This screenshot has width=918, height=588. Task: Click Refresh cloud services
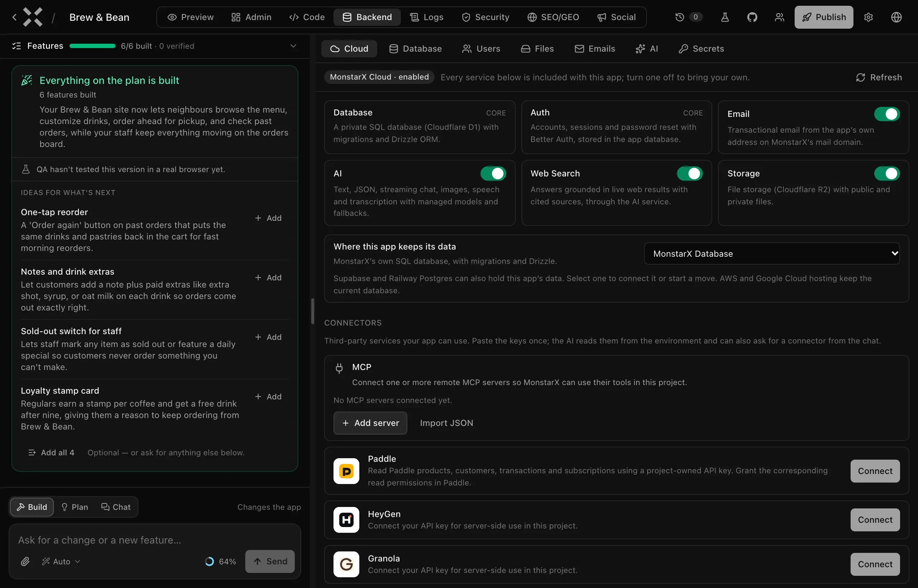coord(879,77)
